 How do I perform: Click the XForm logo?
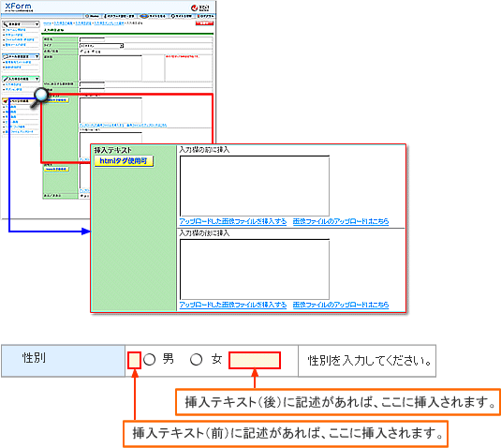(19, 7)
